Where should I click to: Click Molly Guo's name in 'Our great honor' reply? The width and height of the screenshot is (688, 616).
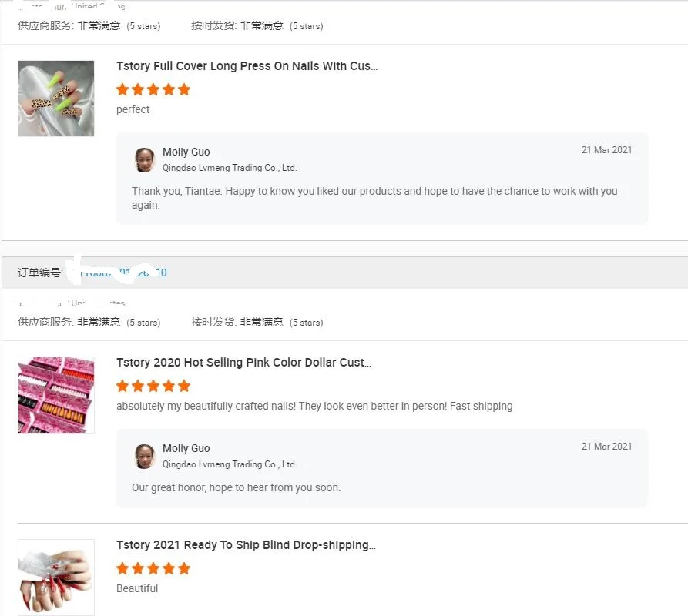coord(186,448)
